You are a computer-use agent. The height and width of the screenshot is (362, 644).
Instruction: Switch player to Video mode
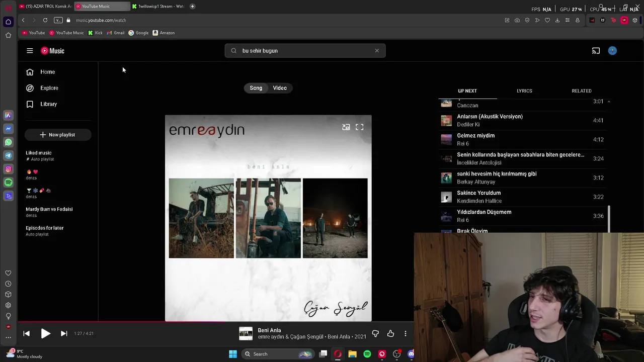[280, 88]
